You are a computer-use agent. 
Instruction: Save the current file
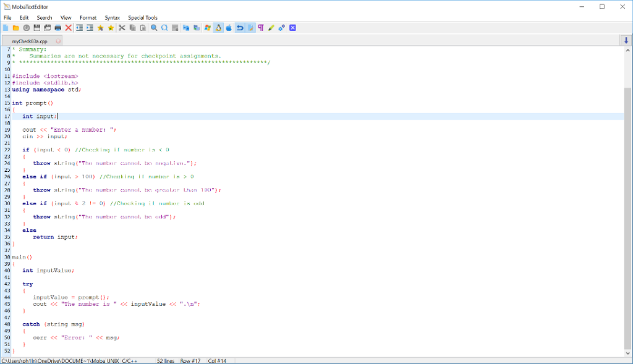(37, 27)
